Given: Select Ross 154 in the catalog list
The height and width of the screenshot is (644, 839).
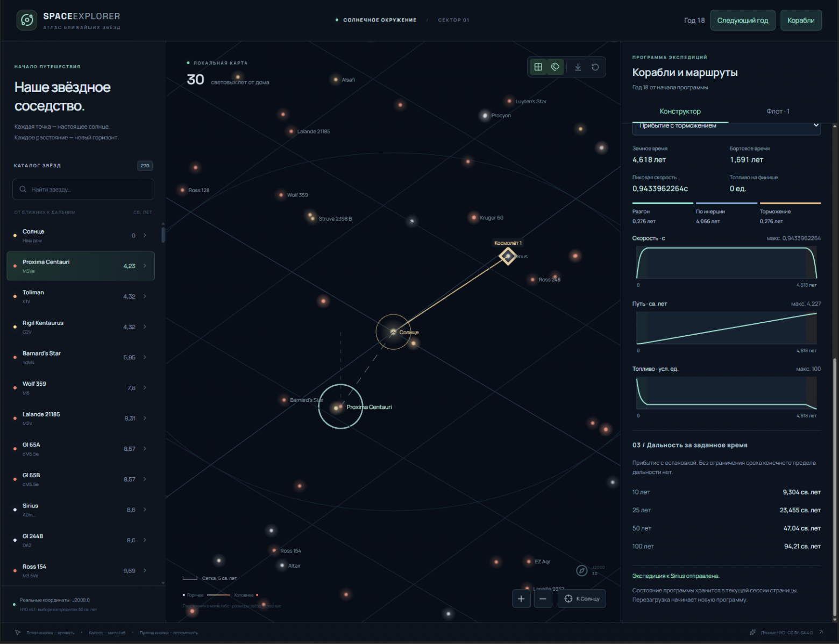Looking at the screenshot, I should coord(81,570).
